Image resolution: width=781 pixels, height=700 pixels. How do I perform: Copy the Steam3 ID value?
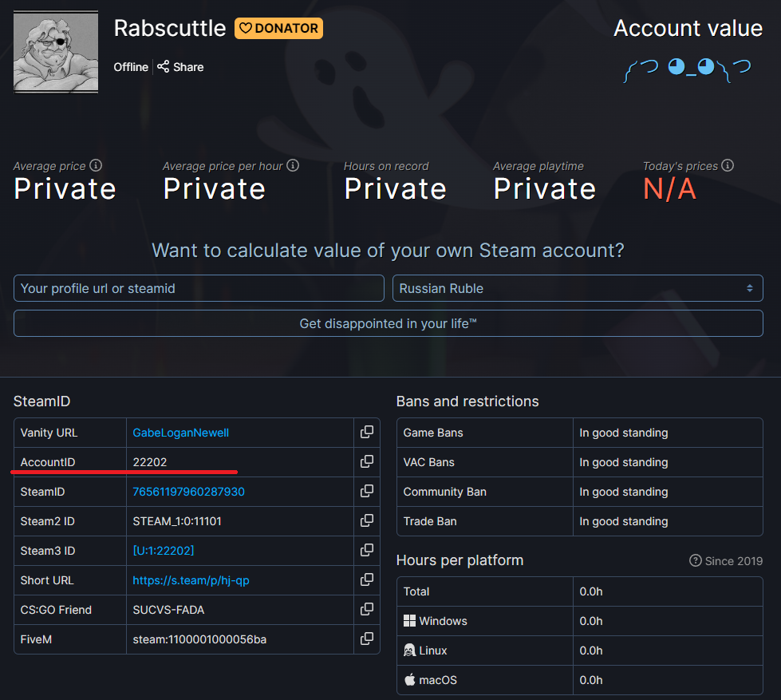(367, 550)
